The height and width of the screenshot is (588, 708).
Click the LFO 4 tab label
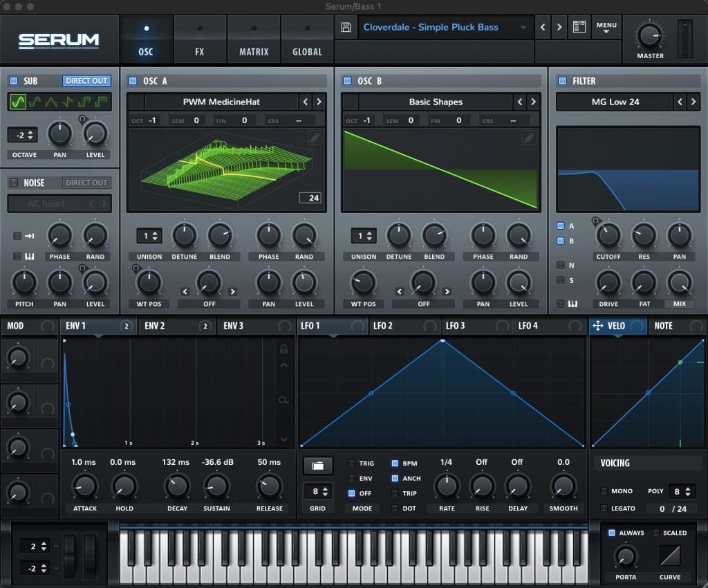coord(528,326)
